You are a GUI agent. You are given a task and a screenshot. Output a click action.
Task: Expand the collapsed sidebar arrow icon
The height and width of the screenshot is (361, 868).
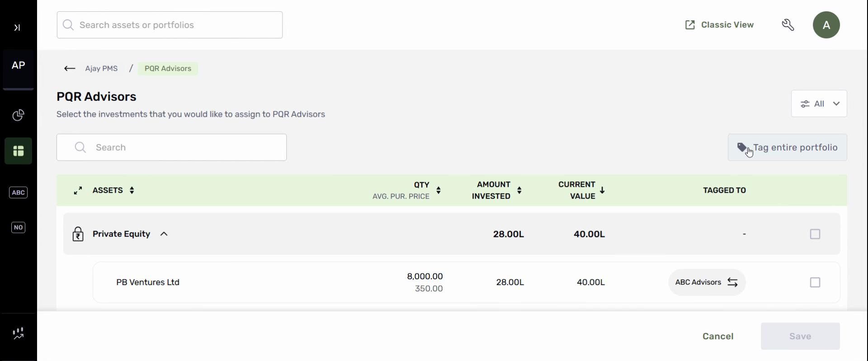17,28
